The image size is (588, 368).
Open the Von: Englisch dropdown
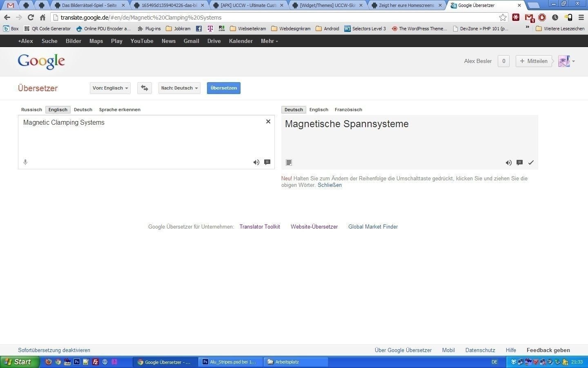point(110,88)
